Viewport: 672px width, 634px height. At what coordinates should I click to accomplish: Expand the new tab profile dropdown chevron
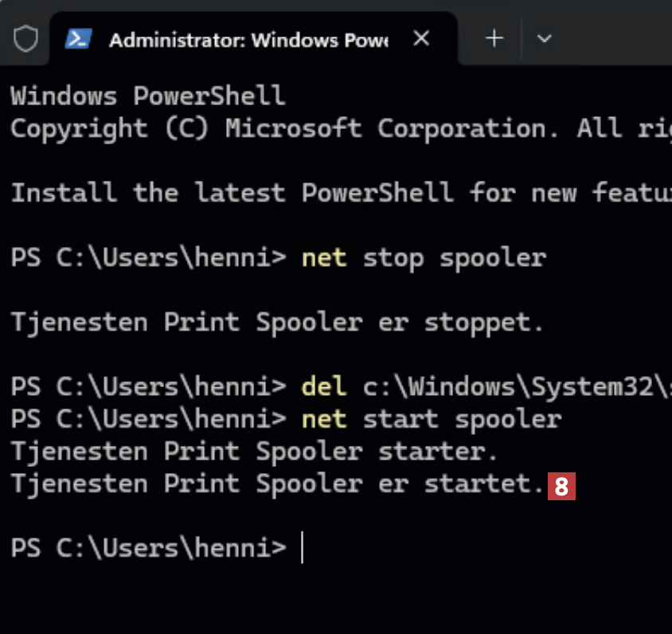pos(545,37)
